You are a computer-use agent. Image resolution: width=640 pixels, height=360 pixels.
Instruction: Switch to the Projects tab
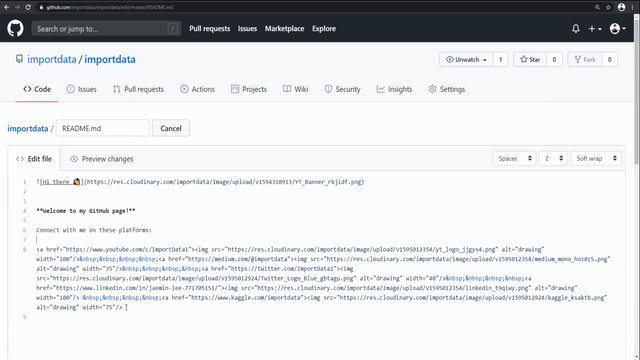(x=249, y=89)
